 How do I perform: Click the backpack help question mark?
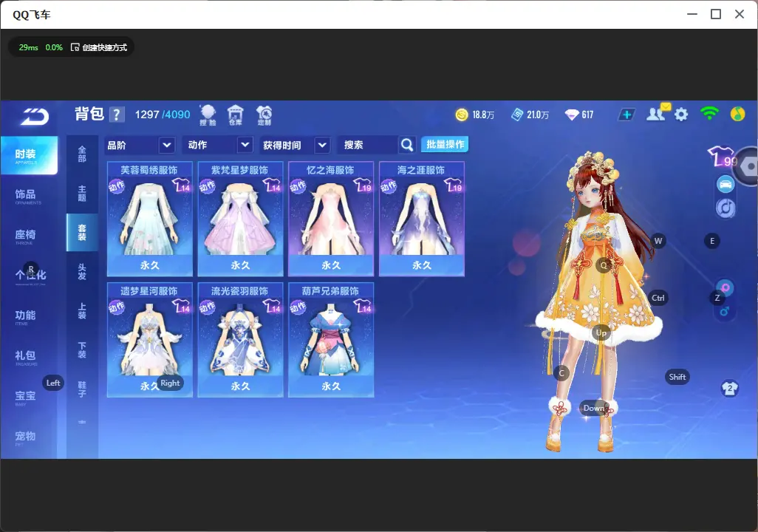click(117, 115)
